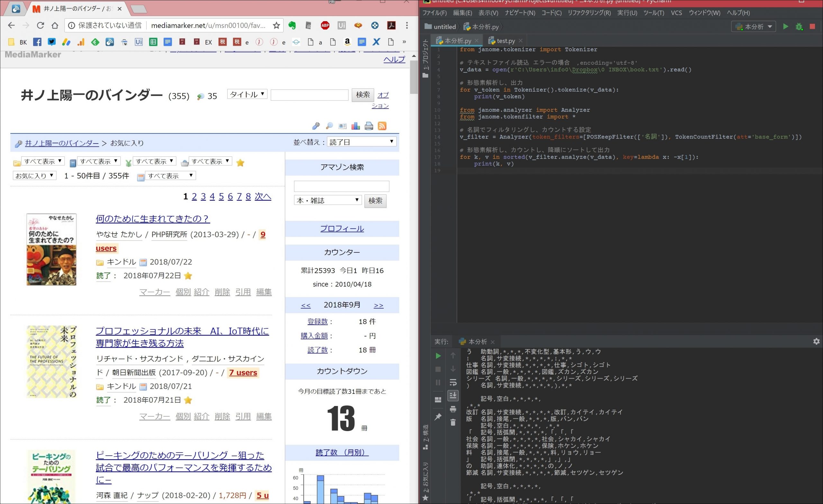Open Adblock Plus extension icon
Screen dimensions: 823x504
(x=325, y=25)
